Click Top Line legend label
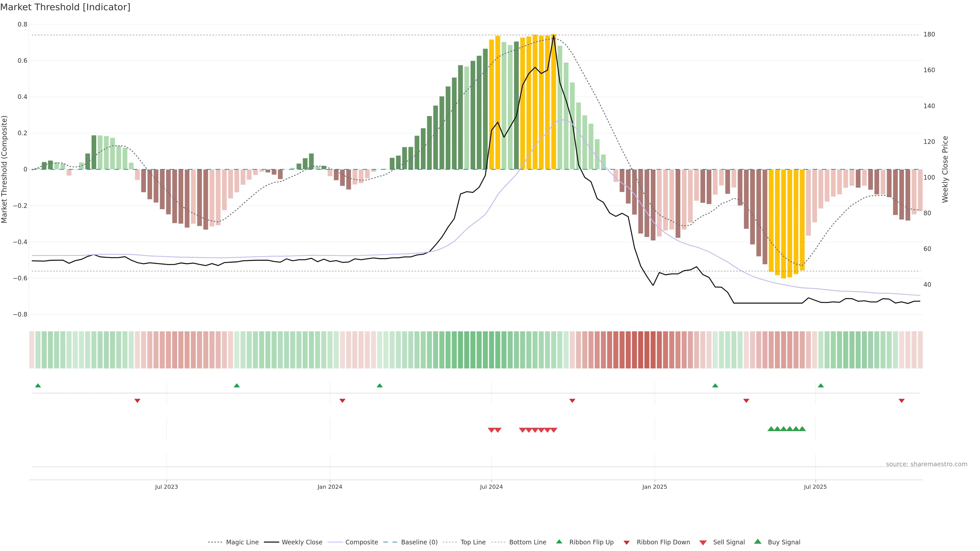 (473, 542)
